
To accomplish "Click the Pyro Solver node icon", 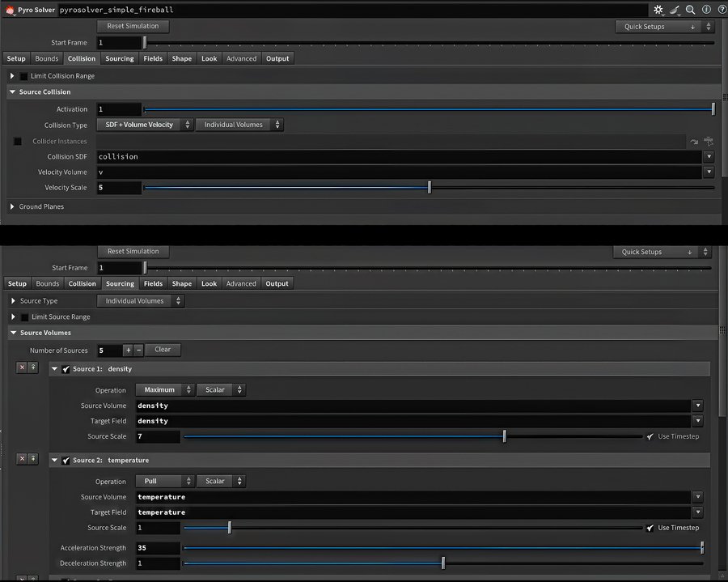I will click(x=10, y=10).
